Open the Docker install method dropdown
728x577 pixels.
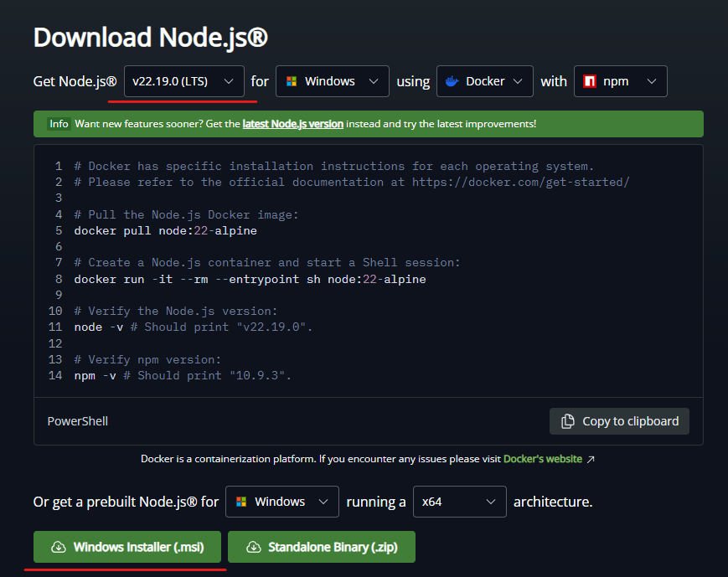(x=485, y=81)
